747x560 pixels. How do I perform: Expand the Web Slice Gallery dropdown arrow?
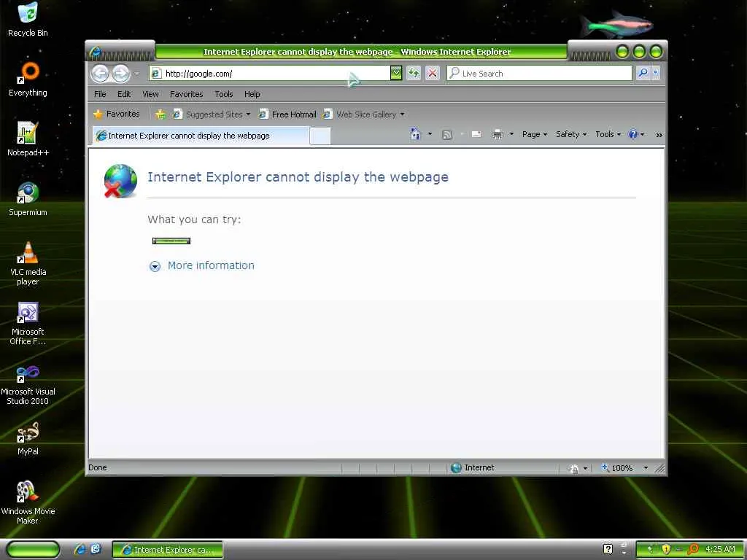tap(402, 114)
